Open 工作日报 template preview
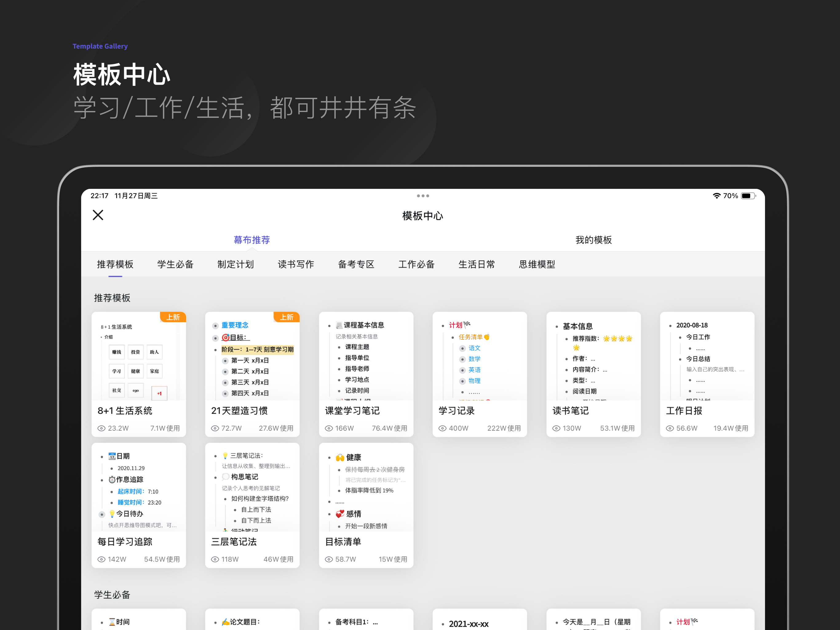 [707, 356]
